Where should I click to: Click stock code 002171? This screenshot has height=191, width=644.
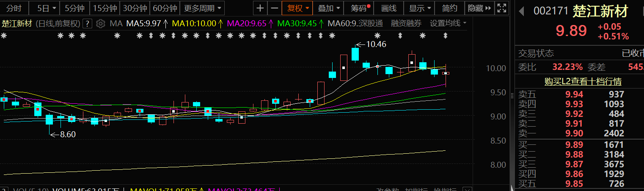coord(550,11)
